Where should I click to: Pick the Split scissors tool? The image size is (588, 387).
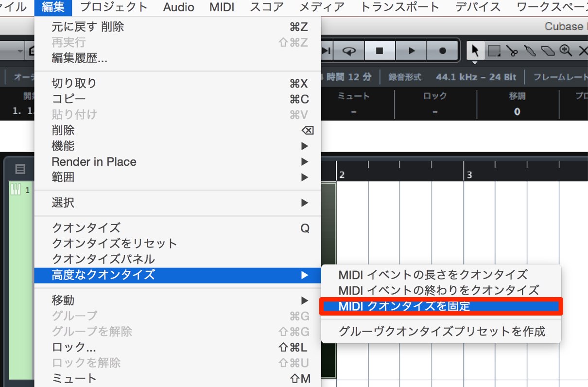pyautogui.click(x=512, y=51)
